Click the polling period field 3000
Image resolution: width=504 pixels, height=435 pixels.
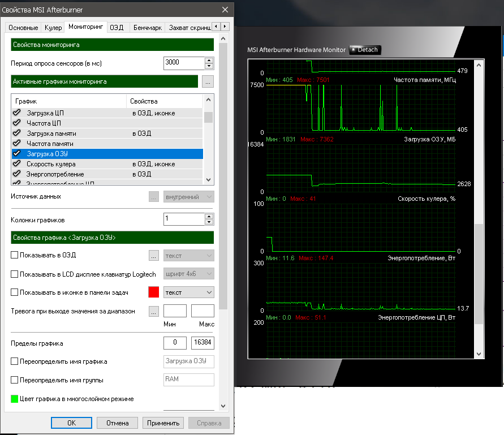pos(184,63)
